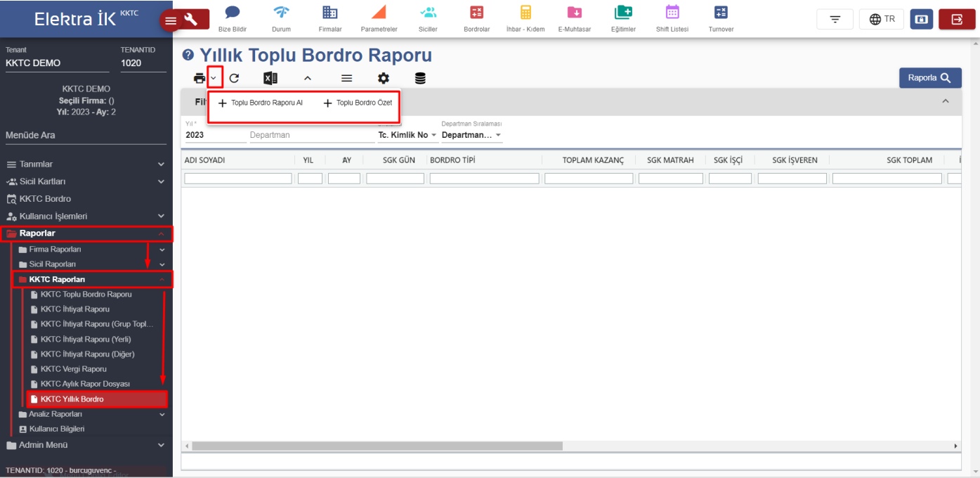Open the Tc. Kimlik No dropdown
The width and height of the screenshot is (980, 478).
click(407, 135)
